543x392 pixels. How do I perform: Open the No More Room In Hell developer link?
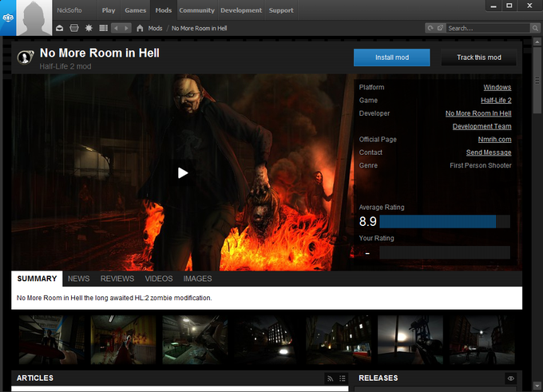tap(478, 113)
